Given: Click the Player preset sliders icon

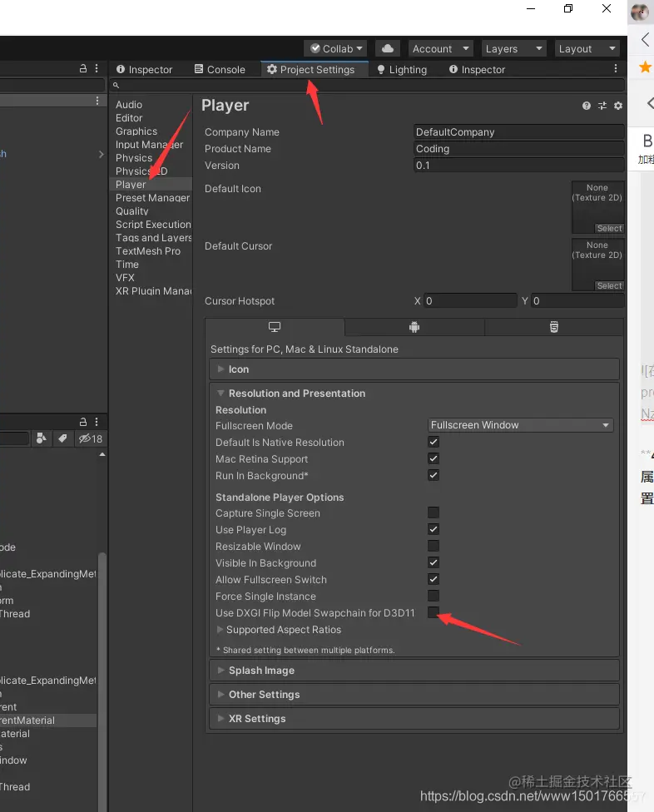Looking at the screenshot, I should (x=602, y=106).
